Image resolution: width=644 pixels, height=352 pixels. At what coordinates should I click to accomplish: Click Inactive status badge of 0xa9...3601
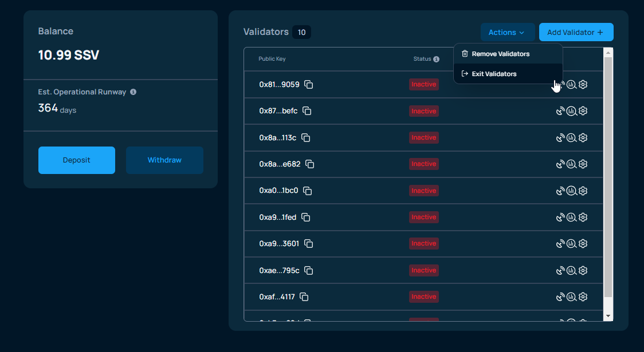(424, 244)
